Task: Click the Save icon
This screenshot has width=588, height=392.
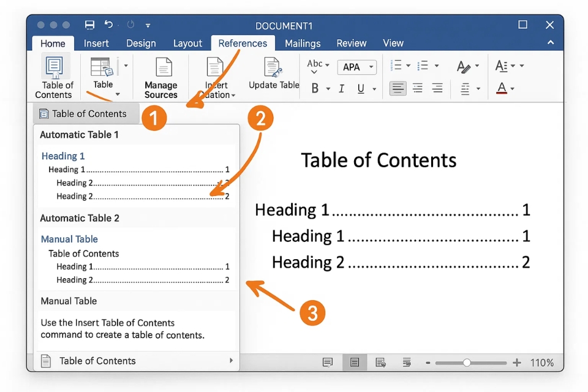Action: click(x=89, y=24)
